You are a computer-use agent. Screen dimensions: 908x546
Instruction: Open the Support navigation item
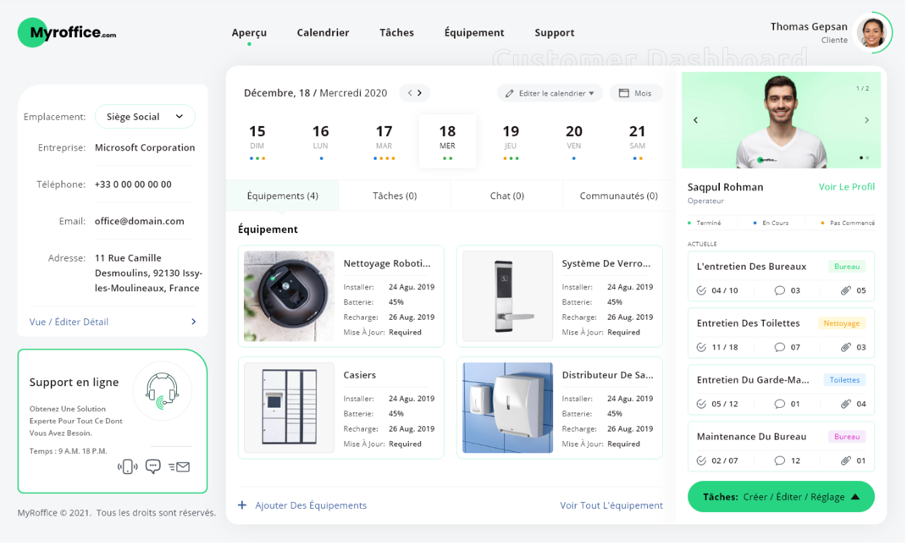[x=554, y=33]
